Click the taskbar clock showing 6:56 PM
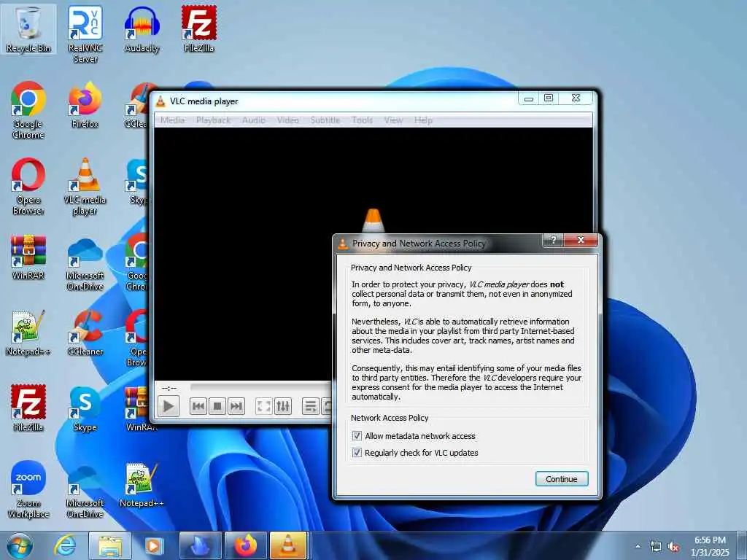Viewport: 747px width, 560px height. pos(710,546)
